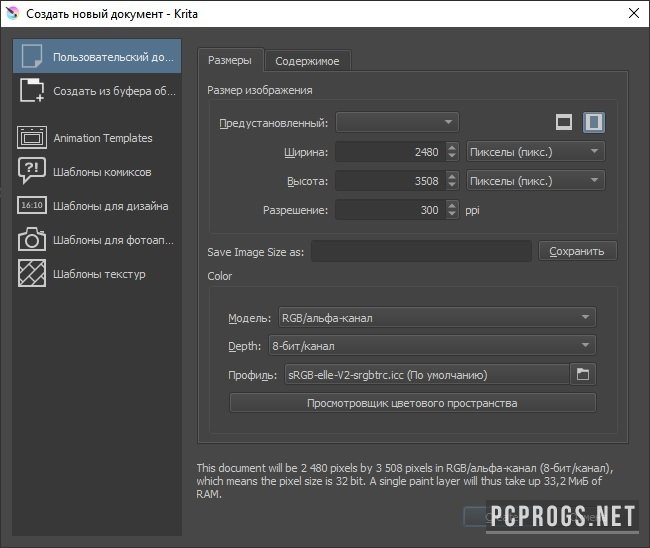Screen dimensions: 650x548
Task: Open the width units dropdown
Action: point(536,152)
